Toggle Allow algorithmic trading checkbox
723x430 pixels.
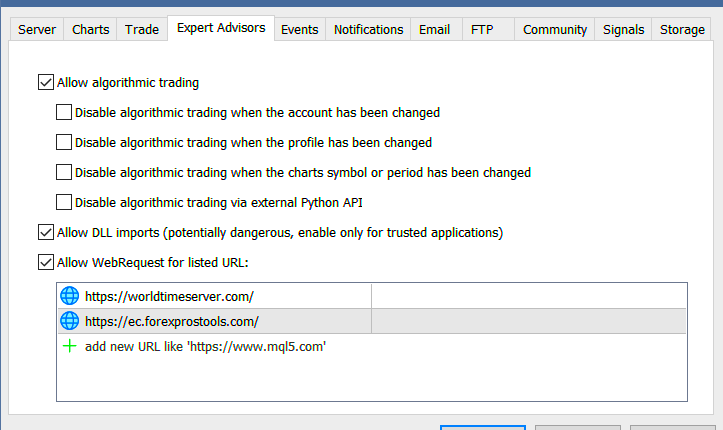pyautogui.click(x=45, y=83)
